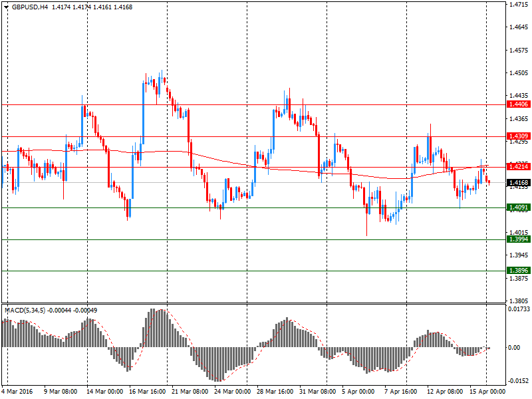This screenshot has width=532, height=399.
Task: Select the 15 Apr 00:00 time label
Action: pos(487,392)
